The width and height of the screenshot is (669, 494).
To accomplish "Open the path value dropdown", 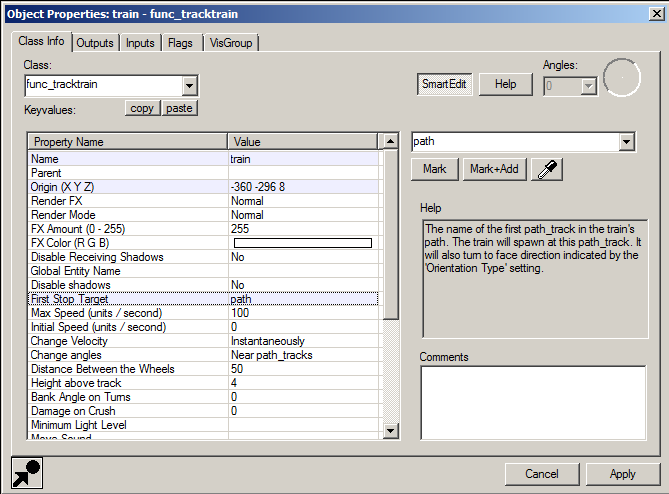I will point(626,142).
